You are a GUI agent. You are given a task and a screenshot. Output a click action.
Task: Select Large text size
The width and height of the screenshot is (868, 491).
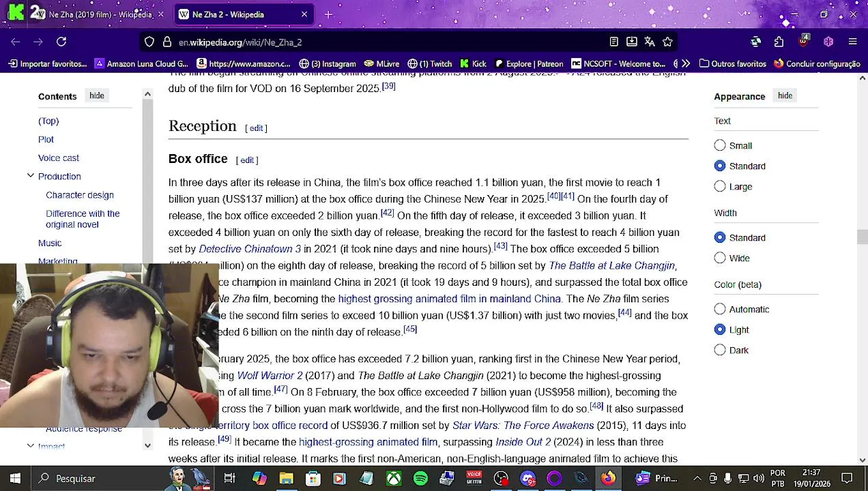click(720, 186)
